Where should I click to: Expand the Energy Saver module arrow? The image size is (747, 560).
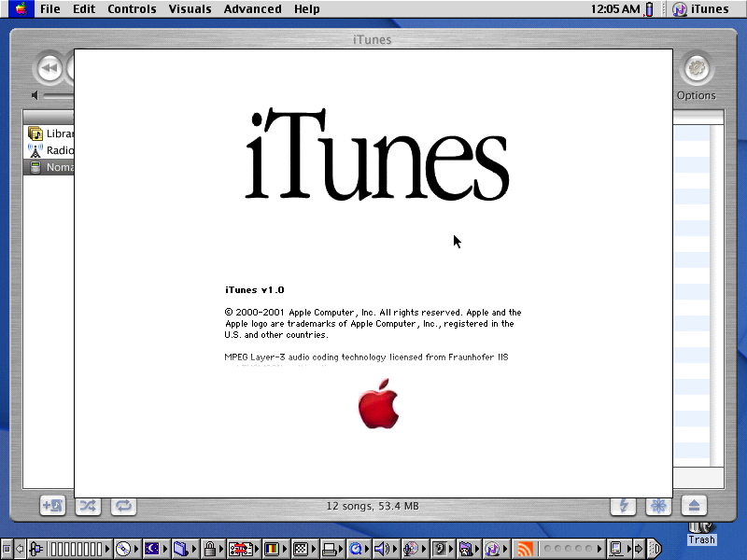[x=165, y=549]
